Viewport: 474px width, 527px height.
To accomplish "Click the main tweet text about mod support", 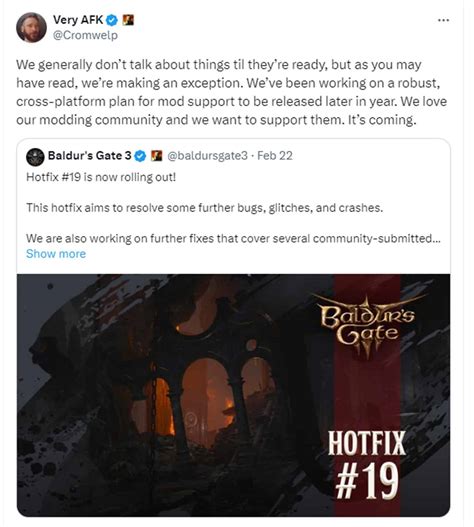I will 231,92.
